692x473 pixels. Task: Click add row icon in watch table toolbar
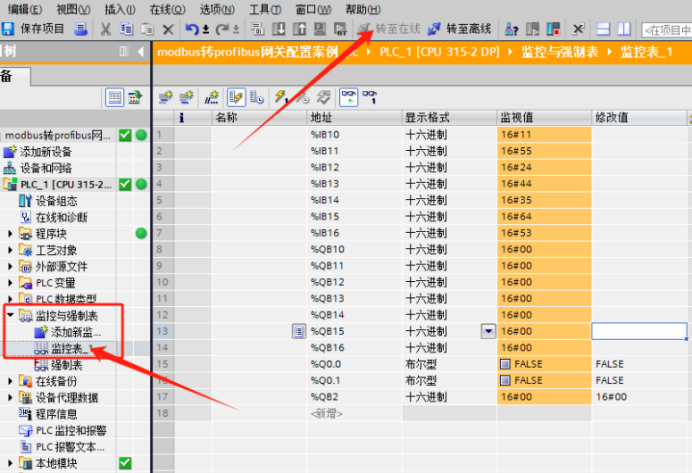pos(186,97)
